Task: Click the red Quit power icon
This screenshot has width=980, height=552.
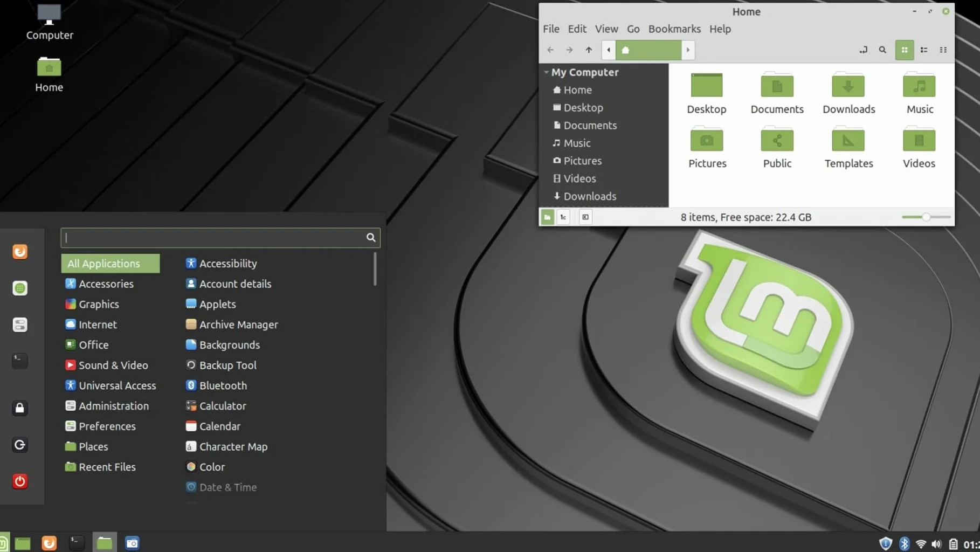Action: pyautogui.click(x=20, y=481)
